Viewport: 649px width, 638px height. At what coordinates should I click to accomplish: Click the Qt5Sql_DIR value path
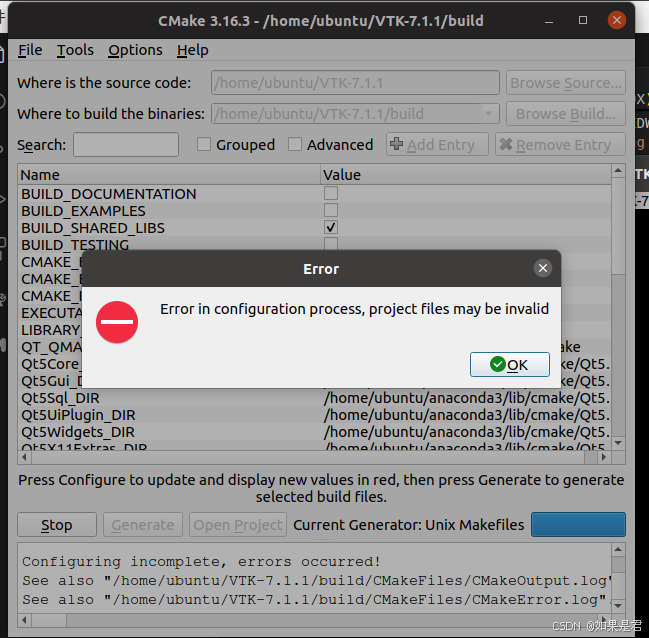466,398
